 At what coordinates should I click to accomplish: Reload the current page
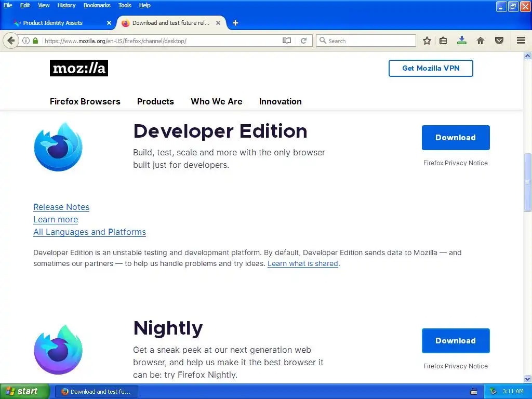[303, 41]
